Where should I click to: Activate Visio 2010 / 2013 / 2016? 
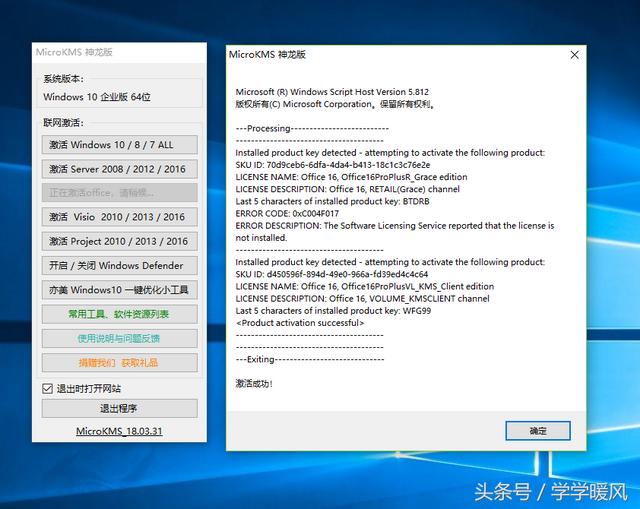coord(119,217)
